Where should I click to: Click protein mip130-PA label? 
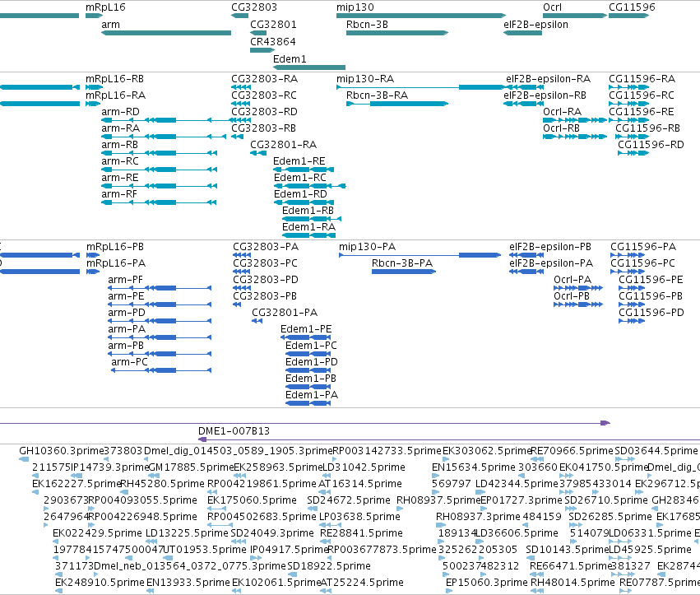367,247
